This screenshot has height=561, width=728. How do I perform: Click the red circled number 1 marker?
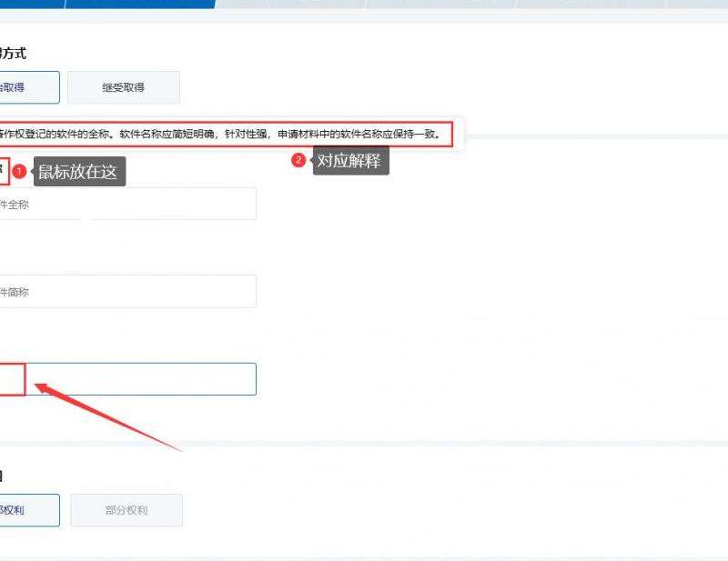[19, 172]
